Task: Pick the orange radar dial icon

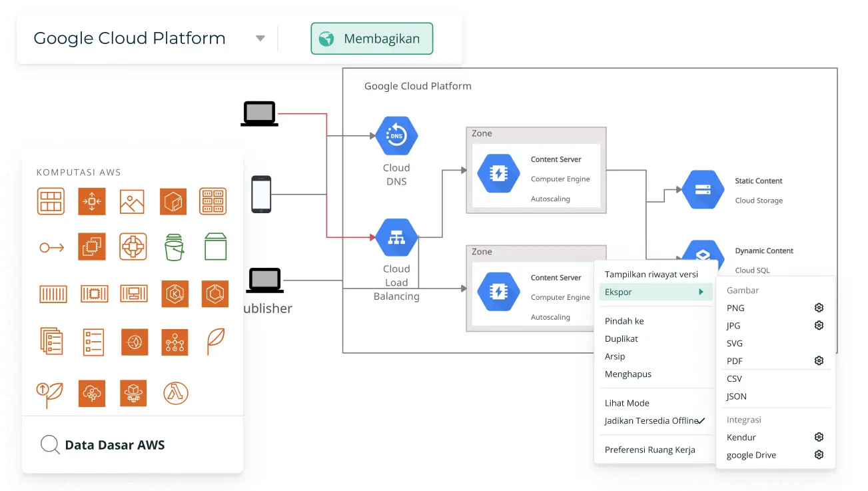Action: (x=135, y=342)
